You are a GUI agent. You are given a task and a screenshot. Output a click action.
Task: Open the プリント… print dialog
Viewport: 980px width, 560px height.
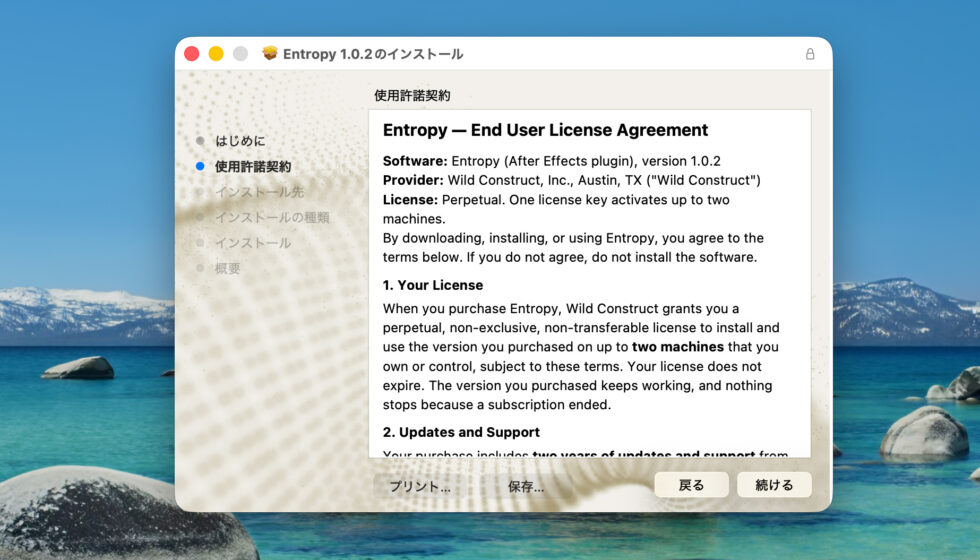pyautogui.click(x=420, y=487)
